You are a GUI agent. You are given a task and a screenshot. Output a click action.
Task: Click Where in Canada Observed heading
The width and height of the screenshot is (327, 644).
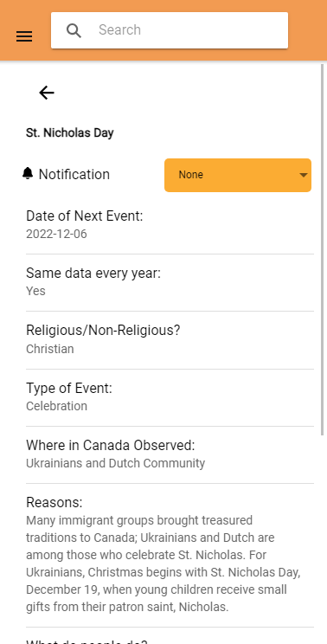[x=111, y=445]
